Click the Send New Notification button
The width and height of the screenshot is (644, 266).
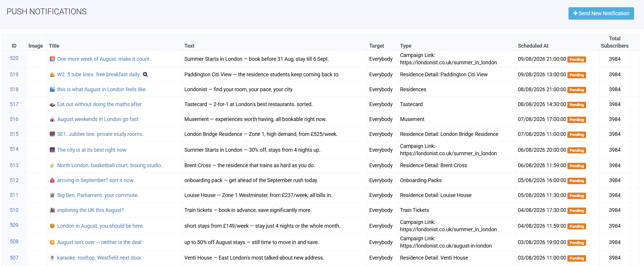[x=601, y=13]
